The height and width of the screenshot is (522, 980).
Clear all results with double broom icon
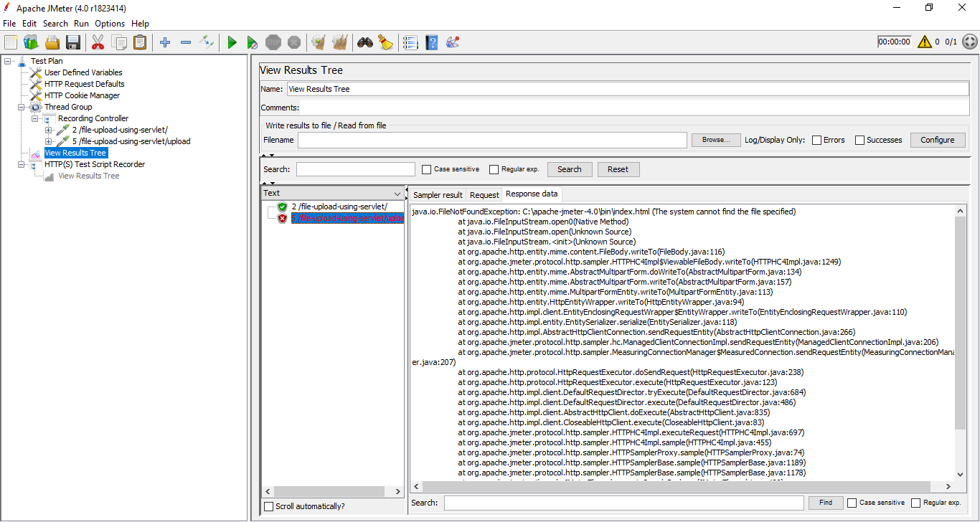(340, 42)
